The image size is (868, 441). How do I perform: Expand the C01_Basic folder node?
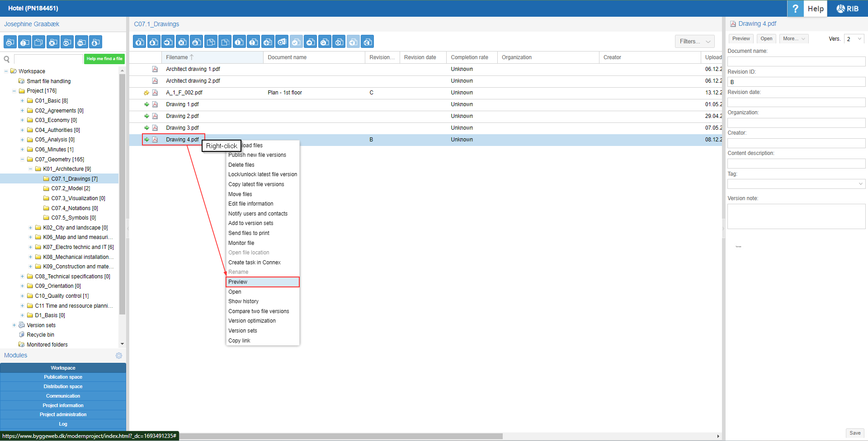[x=22, y=101]
